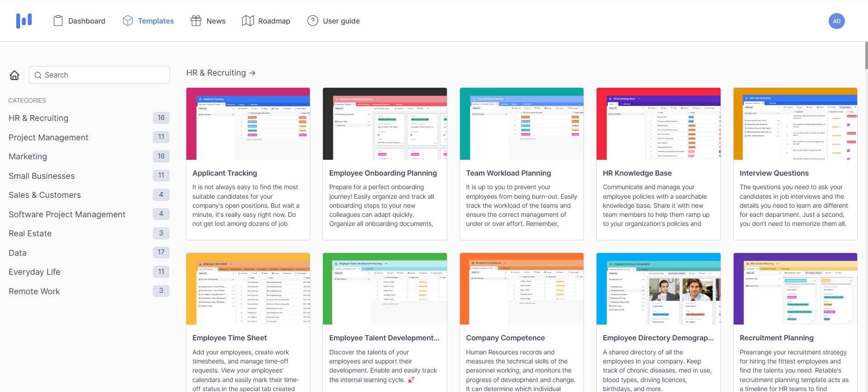The width and height of the screenshot is (868, 392).
Task: Select the Project Management category
Action: tap(48, 138)
